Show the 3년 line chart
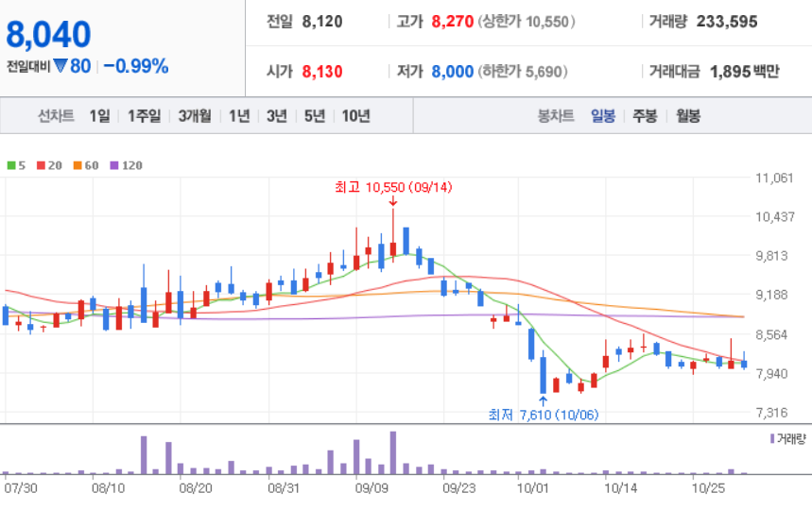 tap(277, 116)
